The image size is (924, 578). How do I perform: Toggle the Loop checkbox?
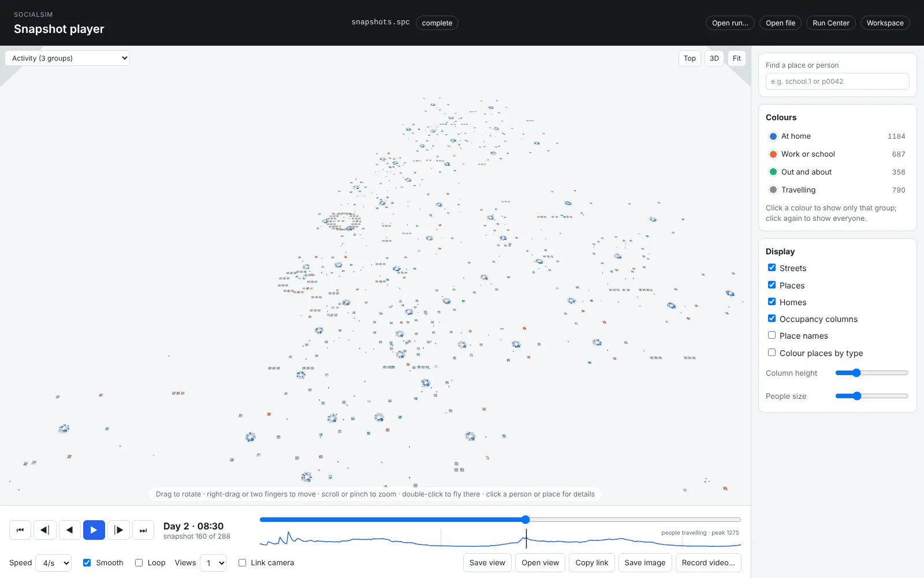(139, 562)
